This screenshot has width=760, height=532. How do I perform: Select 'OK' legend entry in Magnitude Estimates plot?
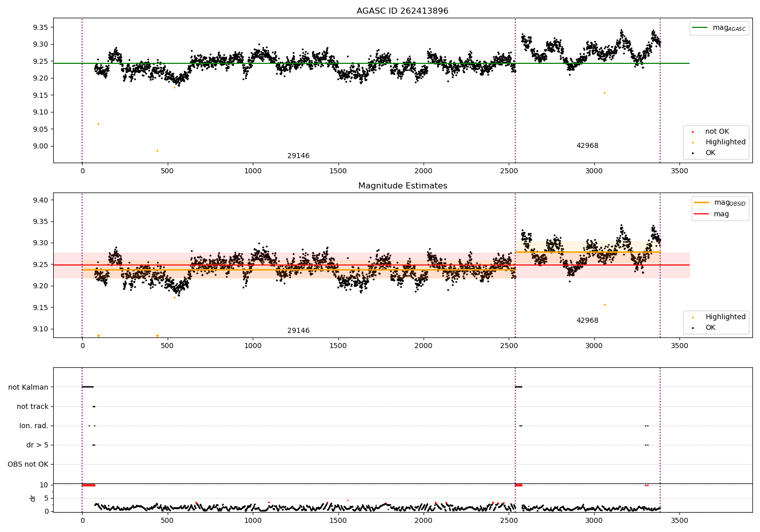[x=710, y=327]
